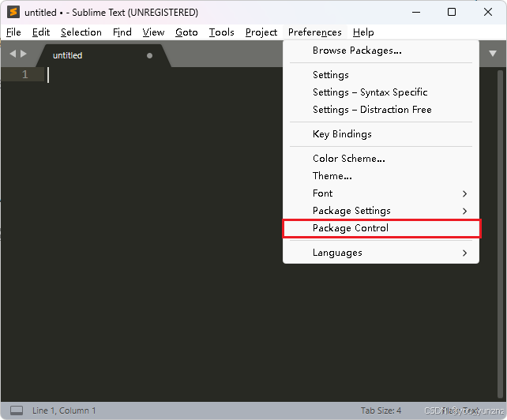The width and height of the screenshot is (507, 420).
Task: Open Settings – Syntax Specific
Action: click(381, 92)
